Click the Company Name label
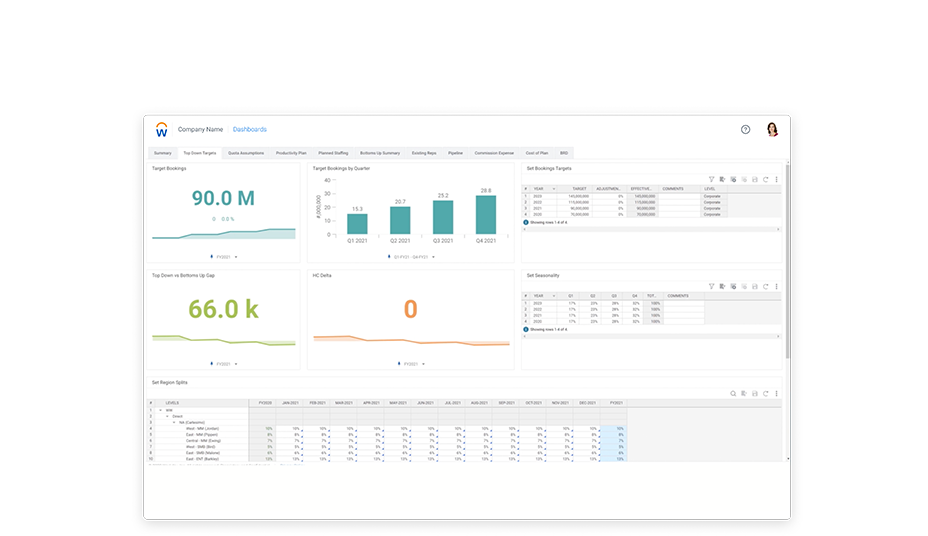 [x=201, y=130]
